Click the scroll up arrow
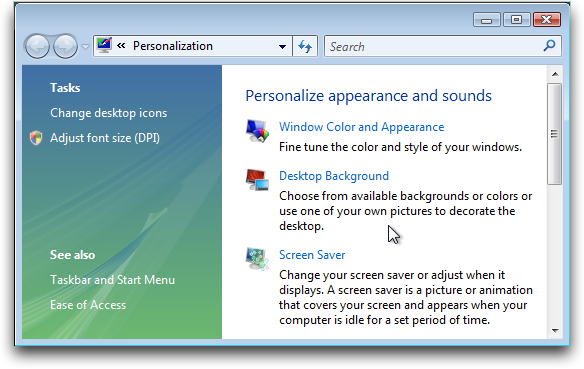The width and height of the screenshot is (584, 369). [x=555, y=74]
